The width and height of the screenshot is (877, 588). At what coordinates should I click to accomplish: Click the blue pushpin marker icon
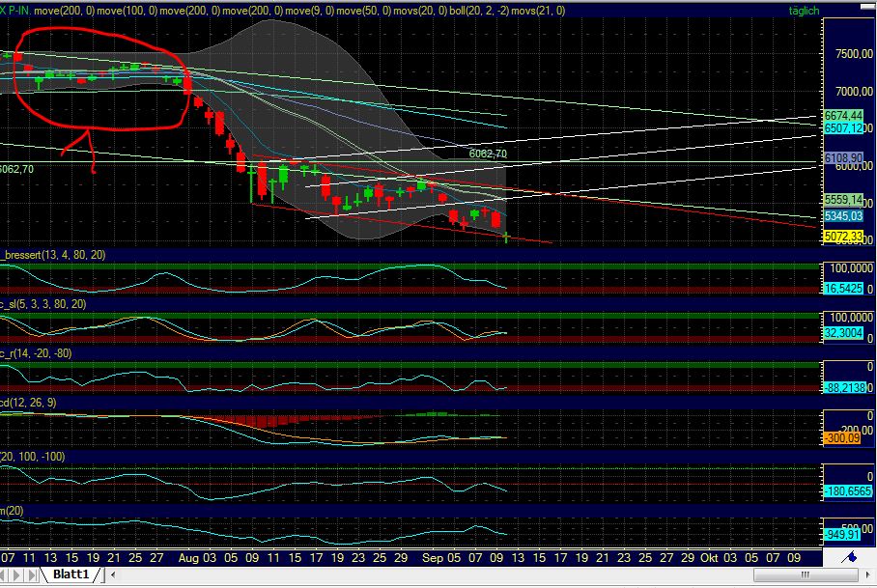(851, 557)
